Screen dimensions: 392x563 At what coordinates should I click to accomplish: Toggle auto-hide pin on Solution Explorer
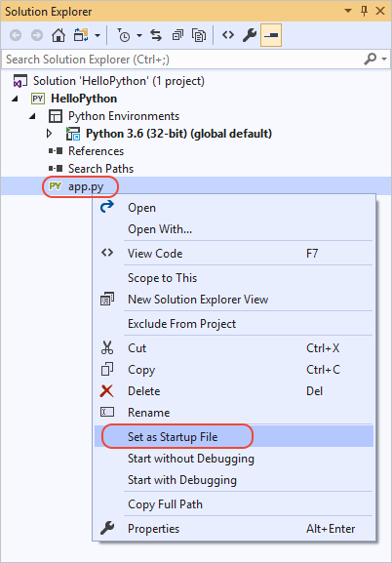pos(364,12)
